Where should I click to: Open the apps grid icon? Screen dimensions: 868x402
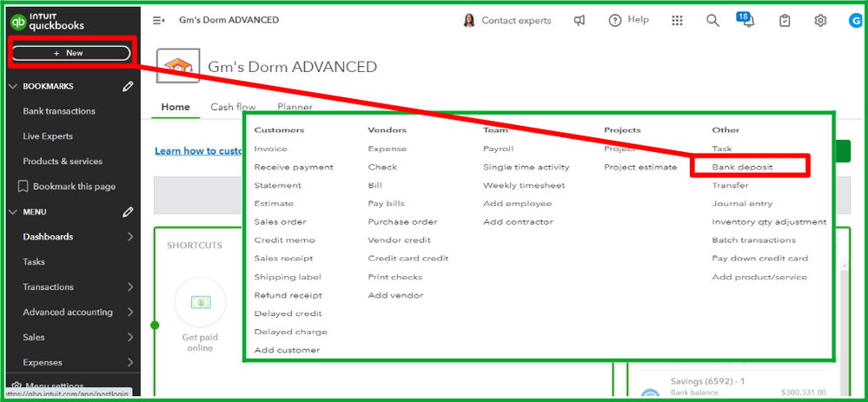[x=677, y=21]
